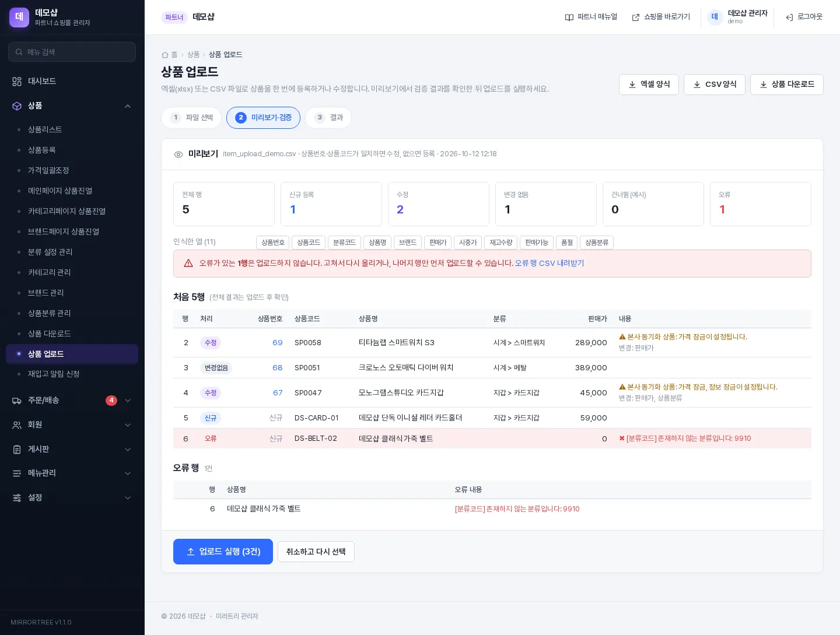
Task: Go to step 1 파일 선택
Action: 191,118
